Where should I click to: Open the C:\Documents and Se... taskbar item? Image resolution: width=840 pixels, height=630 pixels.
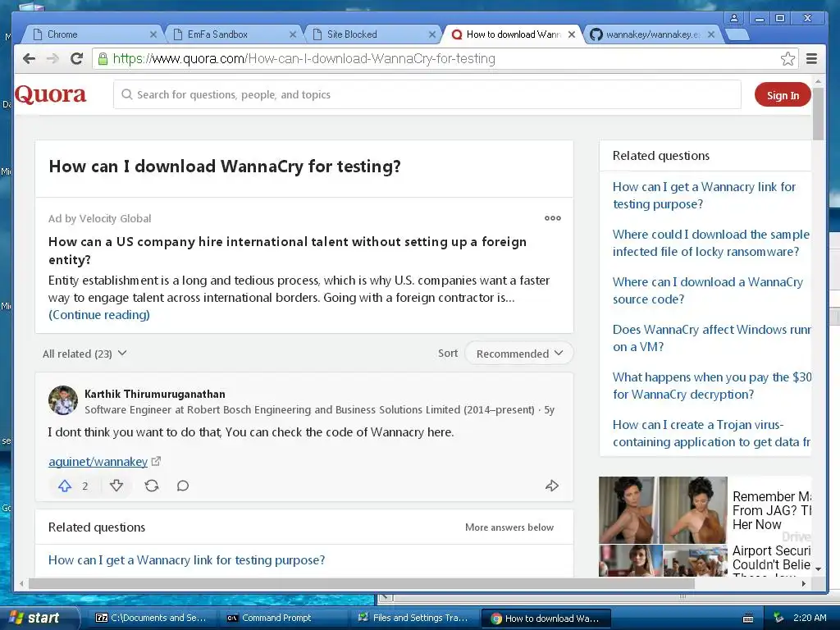(x=151, y=619)
